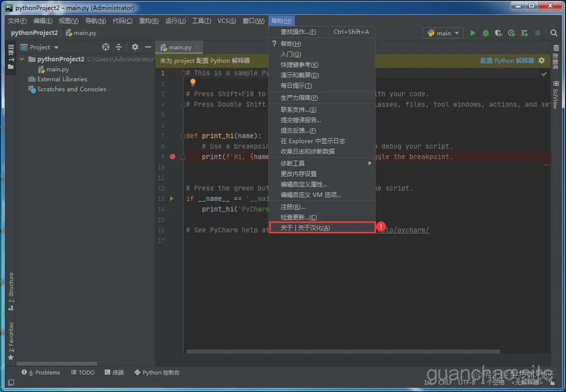The height and width of the screenshot is (392, 566).
Task: Click the green run gutter arrow on line 13
Action: pyautogui.click(x=172, y=198)
